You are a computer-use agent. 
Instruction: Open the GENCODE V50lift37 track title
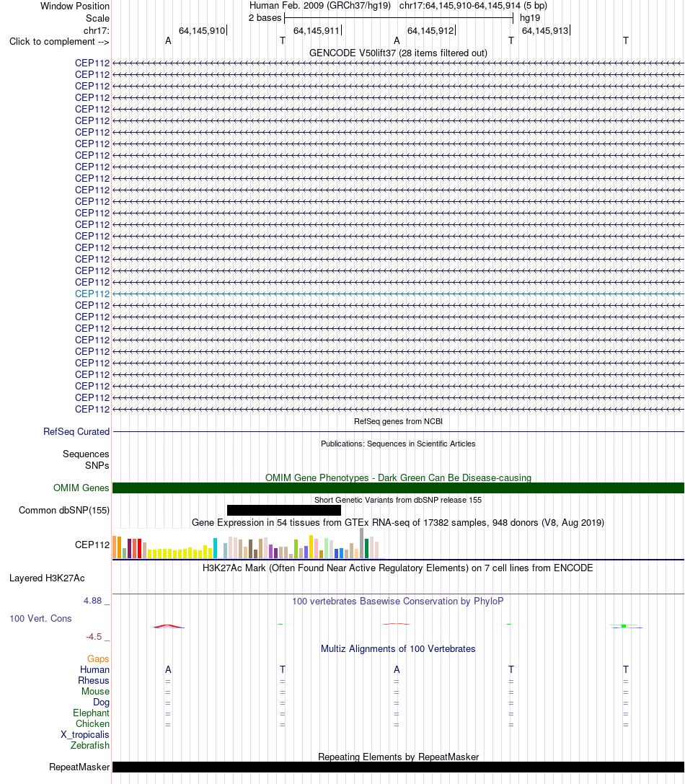(x=398, y=53)
